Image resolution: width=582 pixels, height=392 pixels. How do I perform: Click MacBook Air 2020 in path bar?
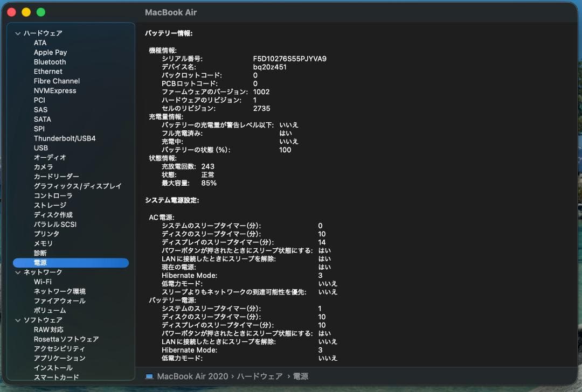coord(192,376)
